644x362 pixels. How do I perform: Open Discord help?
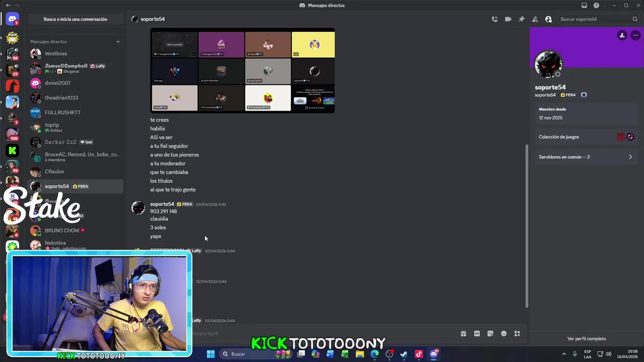pos(596,6)
